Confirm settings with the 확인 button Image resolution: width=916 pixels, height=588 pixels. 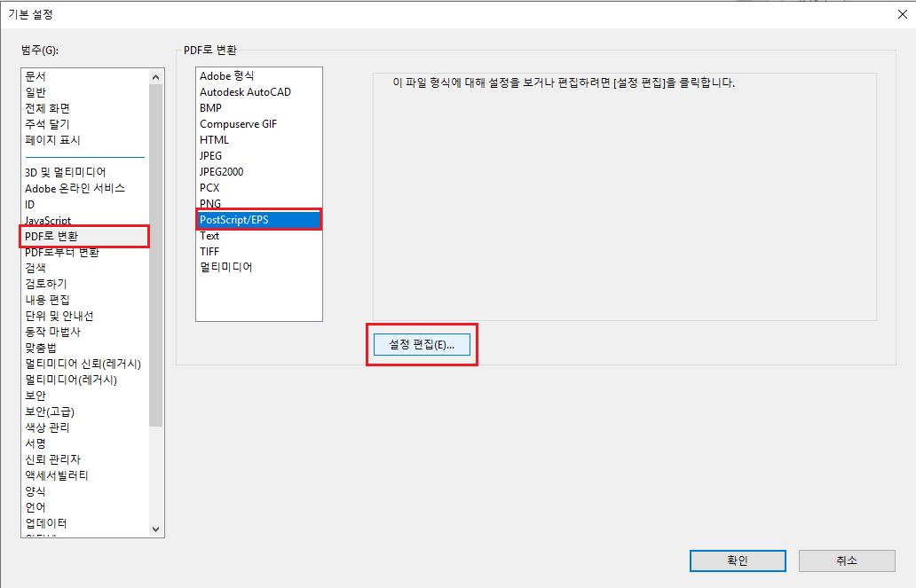(x=737, y=561)
